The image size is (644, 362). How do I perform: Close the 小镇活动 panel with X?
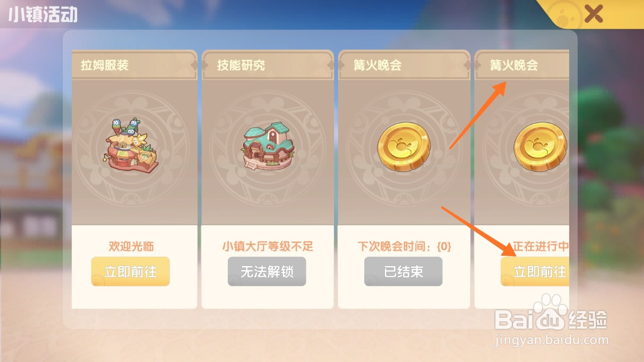click(593, 14)
